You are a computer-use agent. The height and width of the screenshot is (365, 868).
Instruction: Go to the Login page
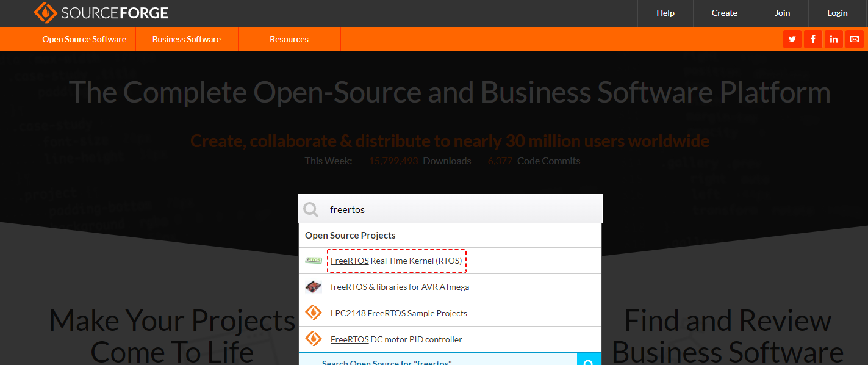click(838, 13)
